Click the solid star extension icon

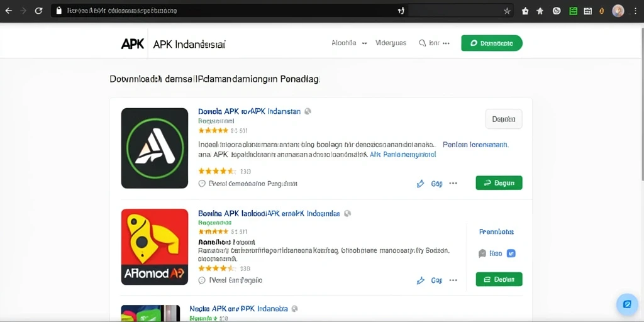point(540,11)
